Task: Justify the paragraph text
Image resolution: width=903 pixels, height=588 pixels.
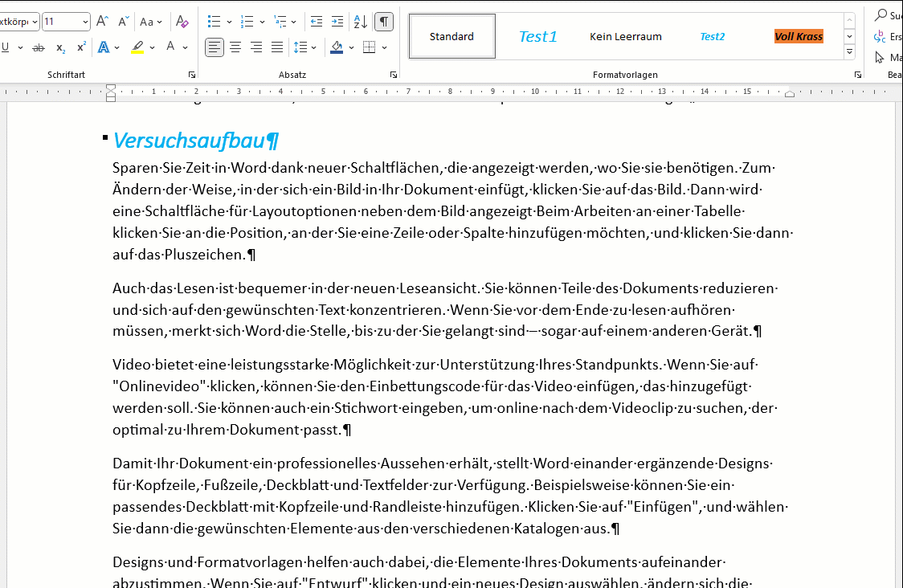Action: point(277,47)
